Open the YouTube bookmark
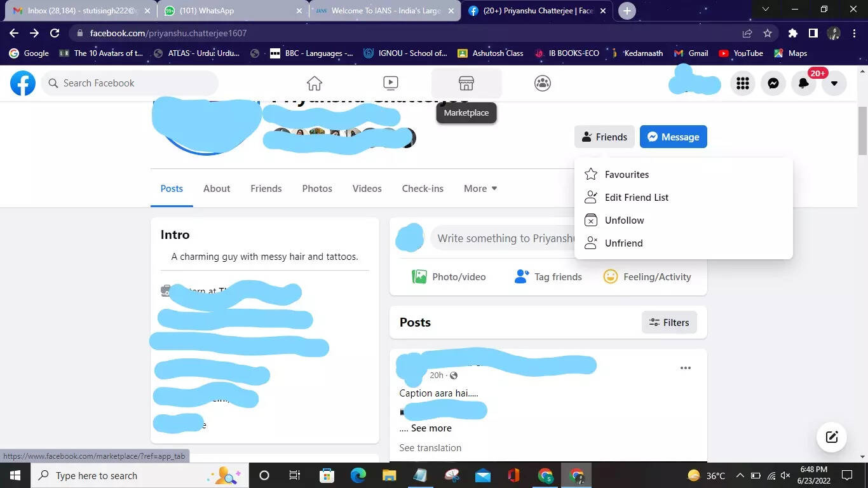The image size is (868, 488). pyautogui.click(x=741, y=53)
